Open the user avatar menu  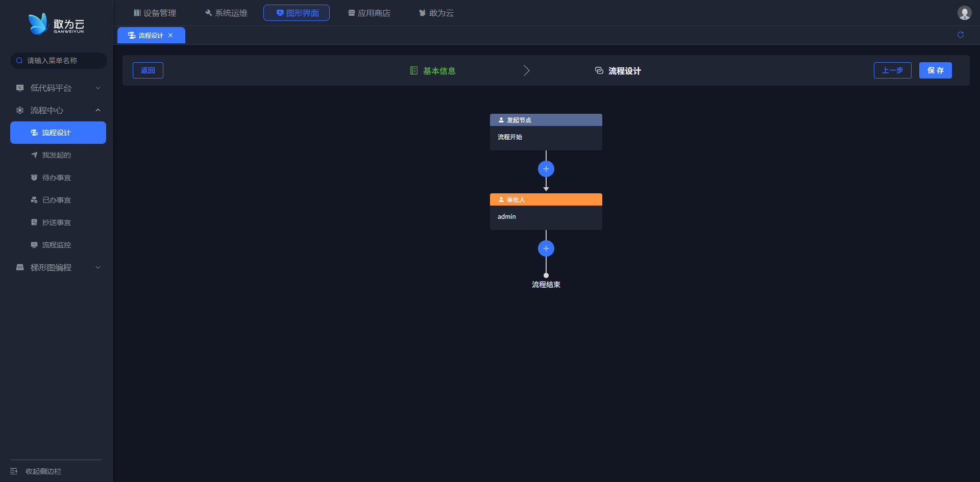[964, 13]
